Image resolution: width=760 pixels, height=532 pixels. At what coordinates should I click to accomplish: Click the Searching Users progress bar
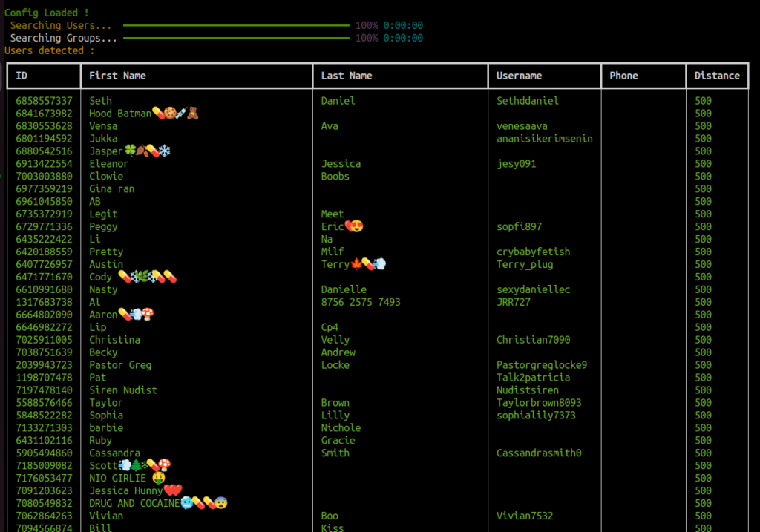pyautogui.click(x=236, y=25)
